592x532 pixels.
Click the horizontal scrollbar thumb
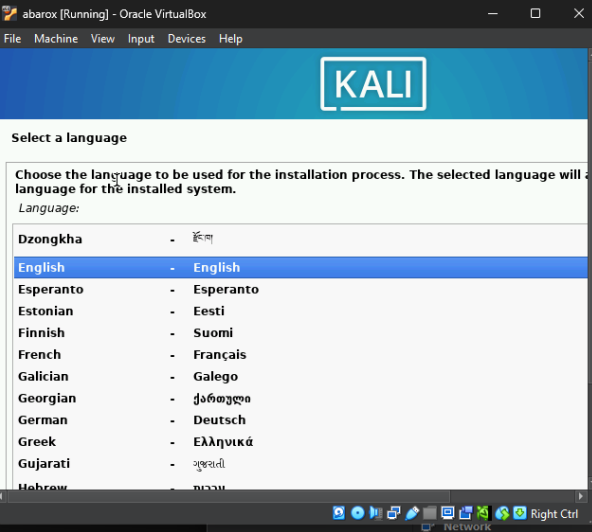point(229,496)
